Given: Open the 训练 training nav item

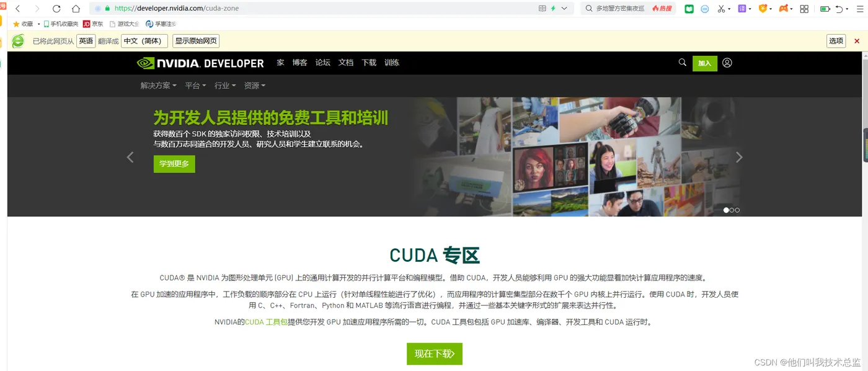Looking at the screenshot, I should pos(392,63).
